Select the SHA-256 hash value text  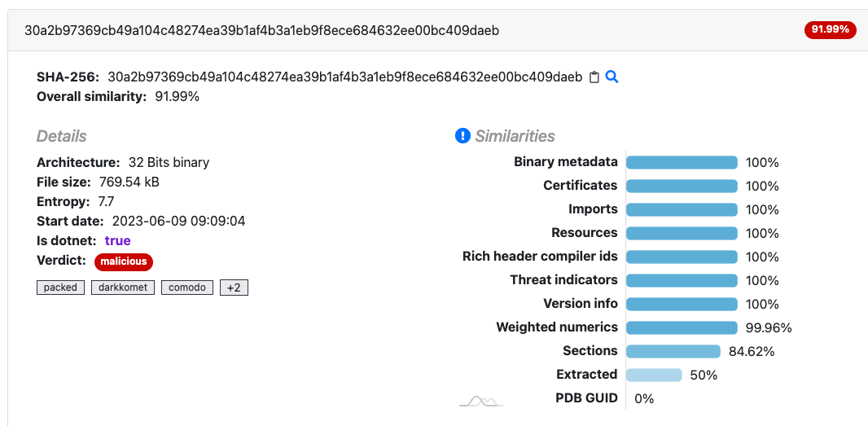345,77
